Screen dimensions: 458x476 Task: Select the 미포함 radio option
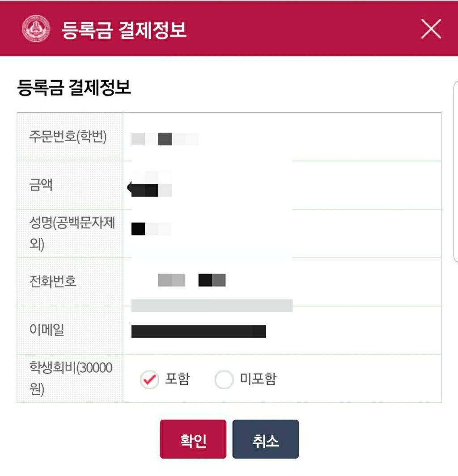(x=224, y=379)
